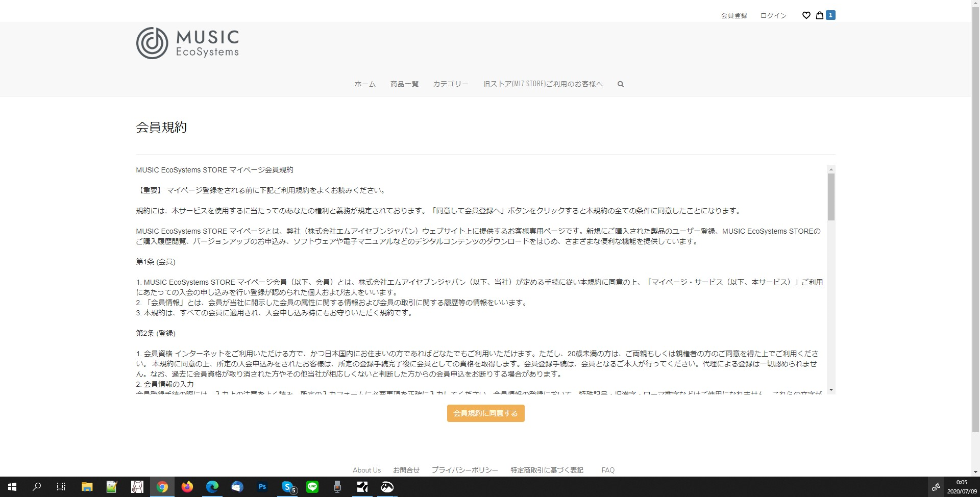Image resolution: width=980 pixels, height=497 pixels.
Task: Open Thunderbird mail from taskbar
Action: (x=237, y=487)
